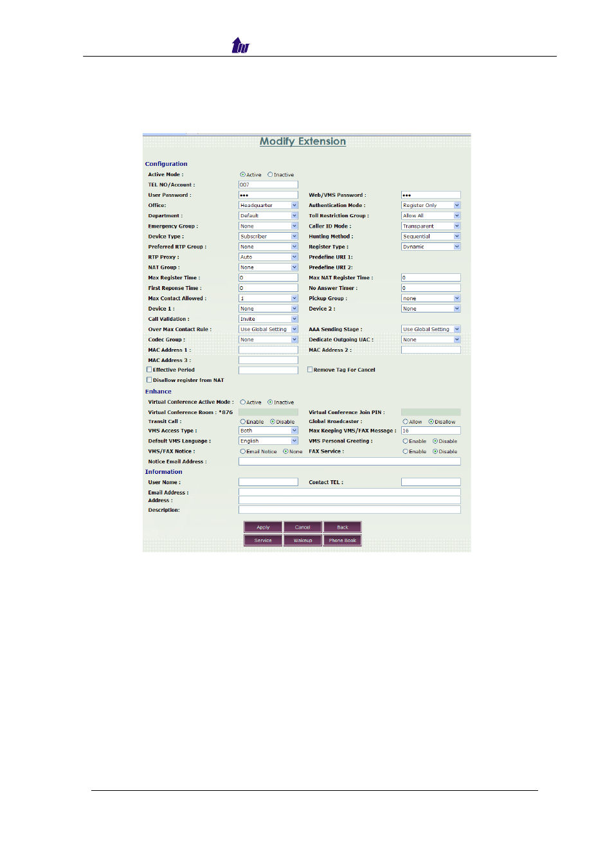Set Virtual Conference Active Mode to Inactive
The height and width of the screenshot is (868, 614).
tap(270, 402)
